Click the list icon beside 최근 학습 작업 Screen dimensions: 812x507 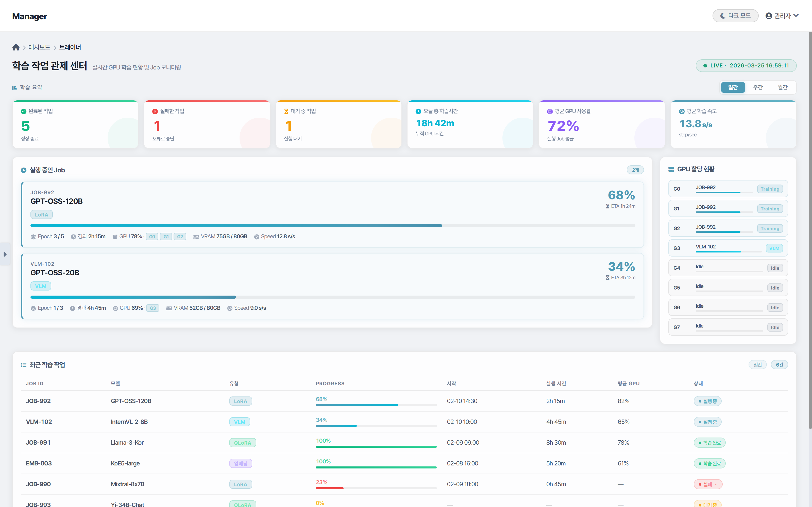point(24,365)
